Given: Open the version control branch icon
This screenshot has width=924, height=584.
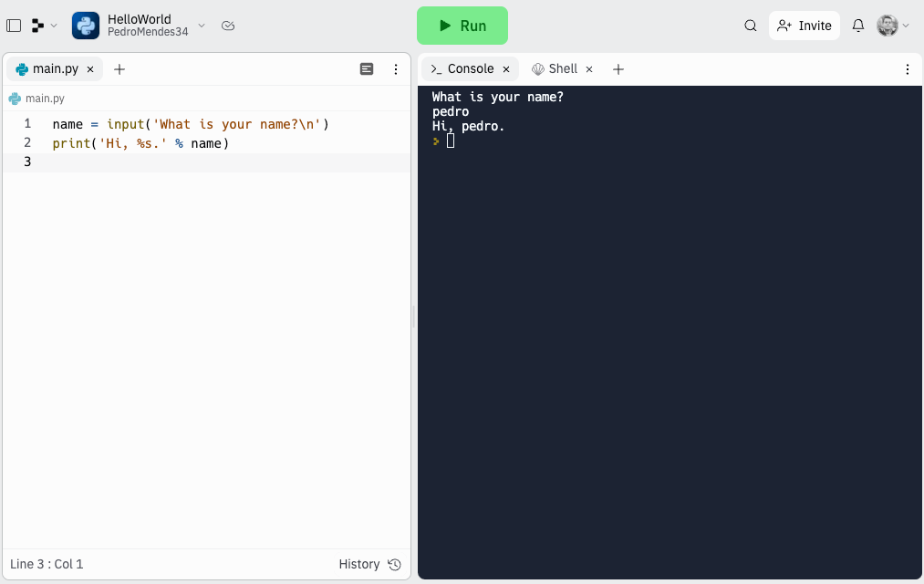Looking at the screenshot, I should pyautogui.click(x=37, y=26).
